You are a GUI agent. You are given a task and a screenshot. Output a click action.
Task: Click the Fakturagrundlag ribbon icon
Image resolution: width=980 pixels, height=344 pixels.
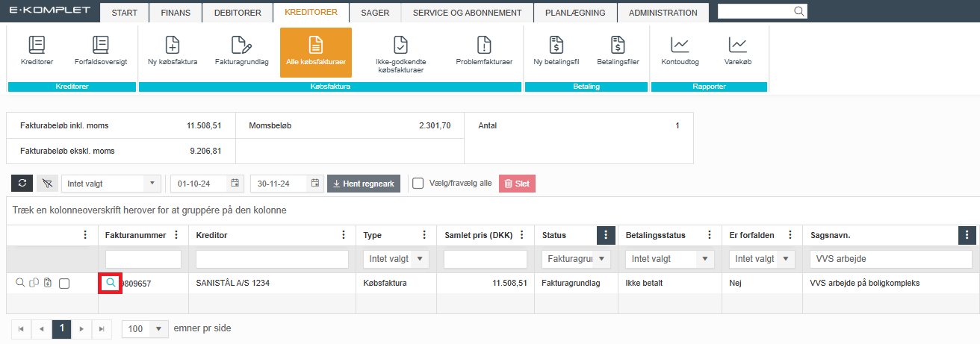pyautogui.click(x=241, y=51)
